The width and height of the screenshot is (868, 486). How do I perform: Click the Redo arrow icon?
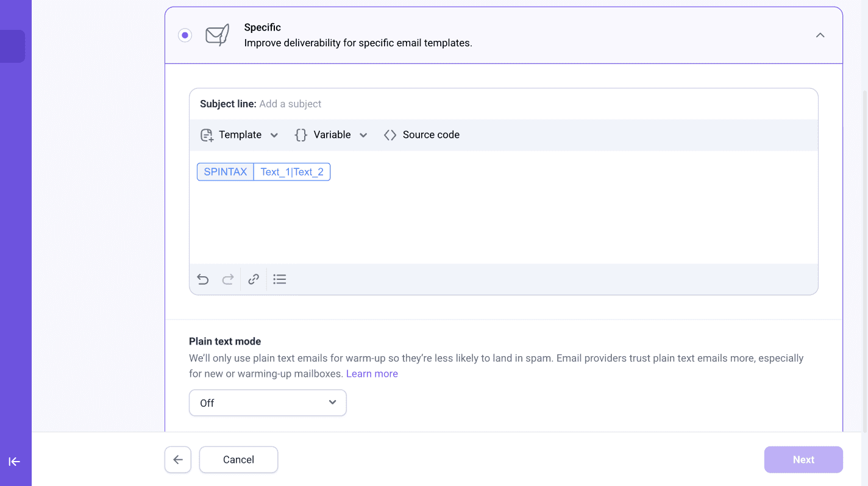228,279
